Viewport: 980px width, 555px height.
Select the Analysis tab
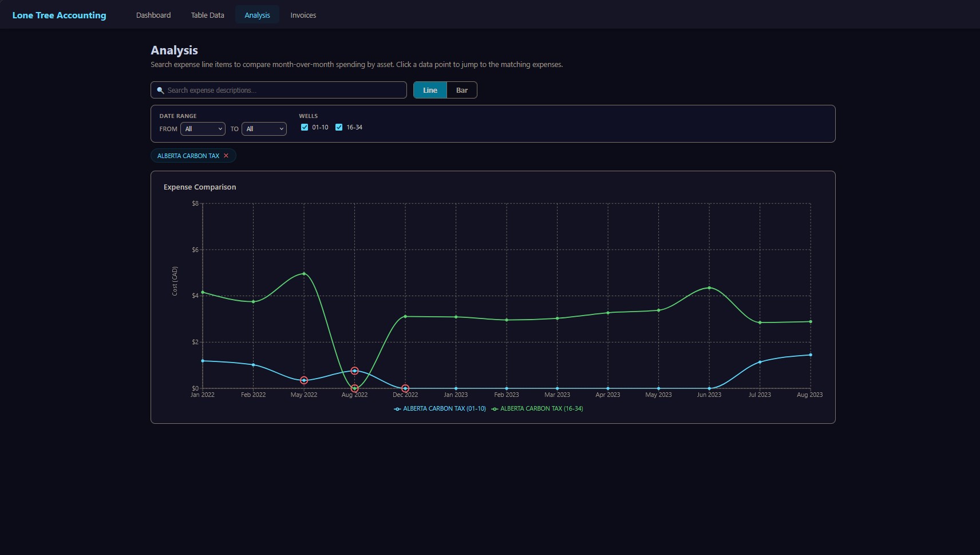point(257,15)
